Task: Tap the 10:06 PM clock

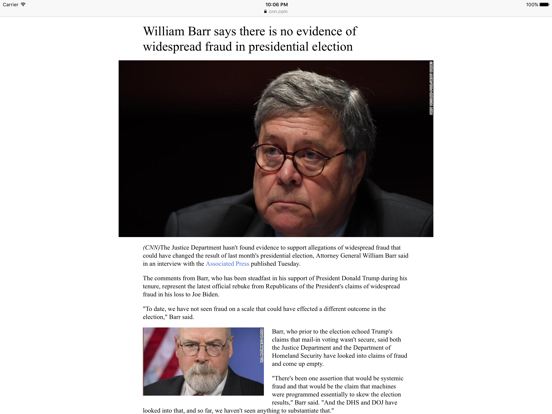Action: click(x=276, y=5)
